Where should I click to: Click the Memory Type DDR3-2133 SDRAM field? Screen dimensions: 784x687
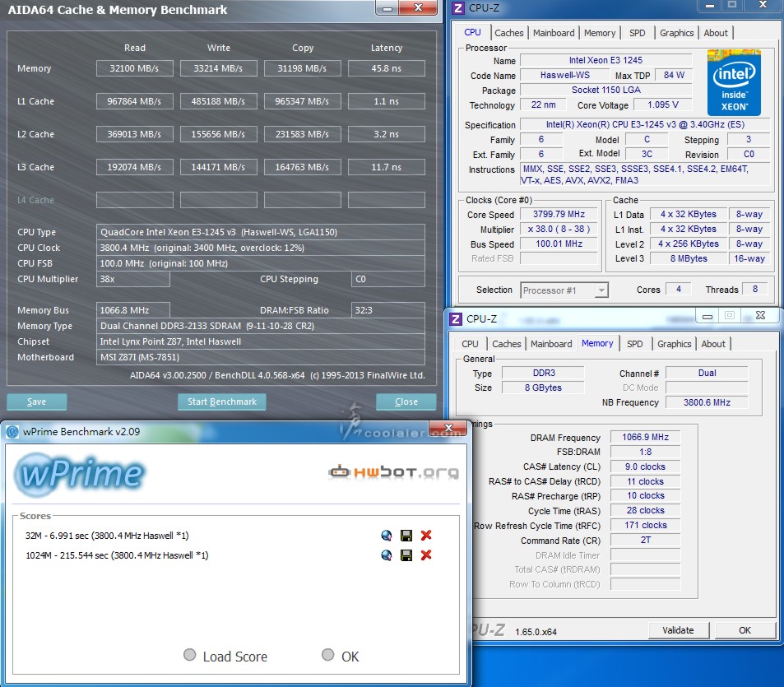click(x=261, y=326)
